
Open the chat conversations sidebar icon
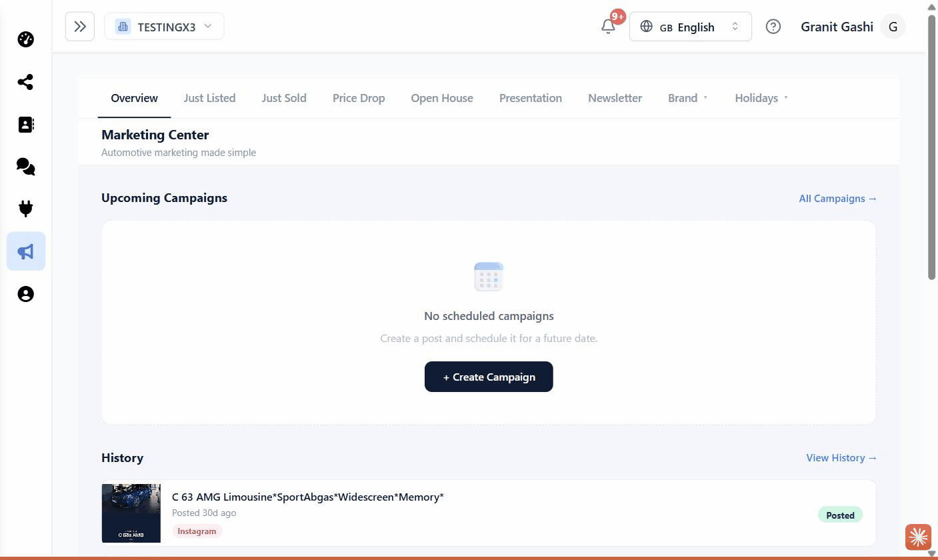tap(25, 167)
